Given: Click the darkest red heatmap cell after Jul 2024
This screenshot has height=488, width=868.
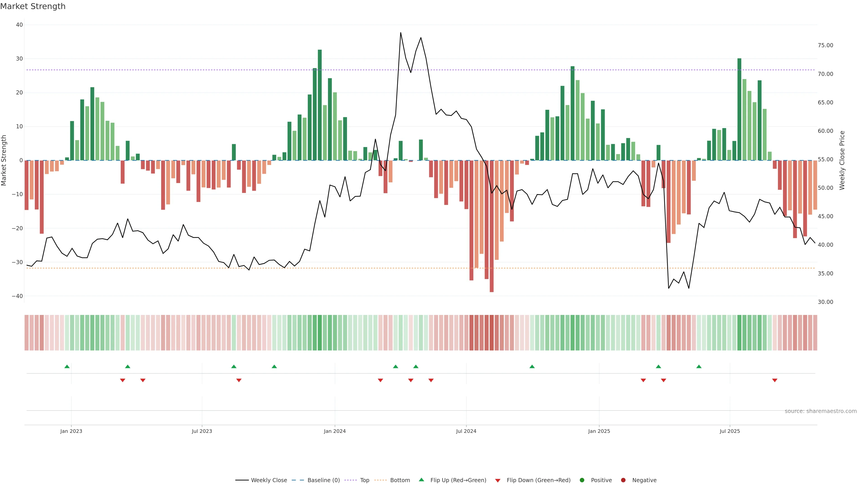Looking at the screenshot, I should 492,333.
